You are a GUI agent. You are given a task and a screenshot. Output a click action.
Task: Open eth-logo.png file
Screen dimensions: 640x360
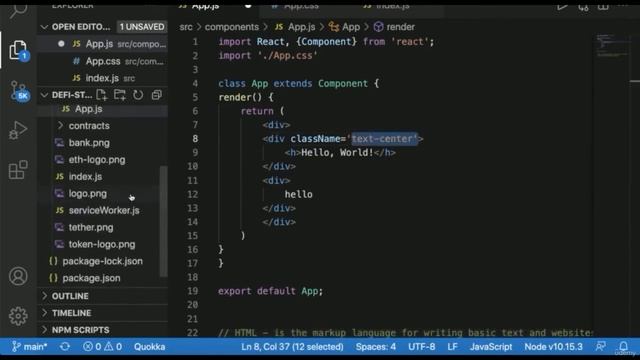click(97, 160)
